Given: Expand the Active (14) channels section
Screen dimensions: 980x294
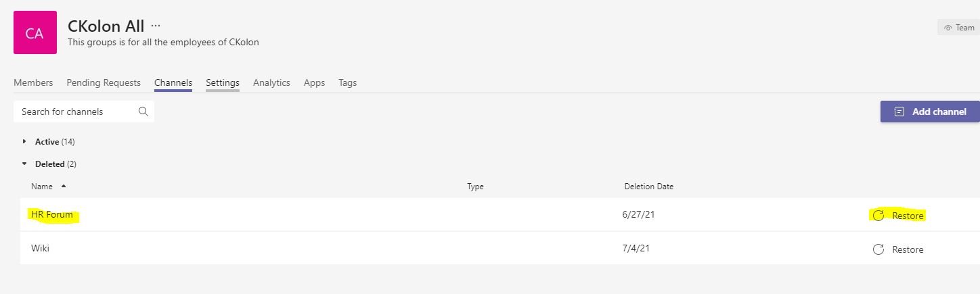Looking at the screenshot, I should click(x=24, y=142).
